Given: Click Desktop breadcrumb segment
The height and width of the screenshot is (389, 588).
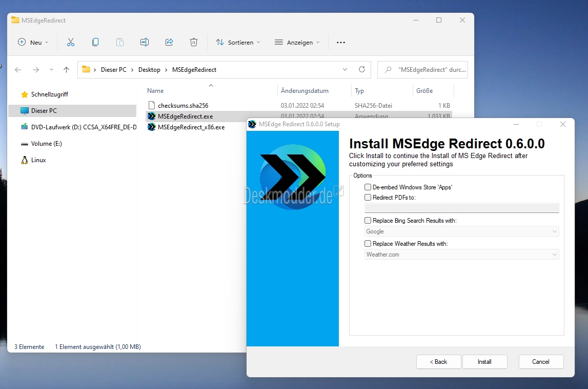Looking at the screenshot, I should pos(149,70).
